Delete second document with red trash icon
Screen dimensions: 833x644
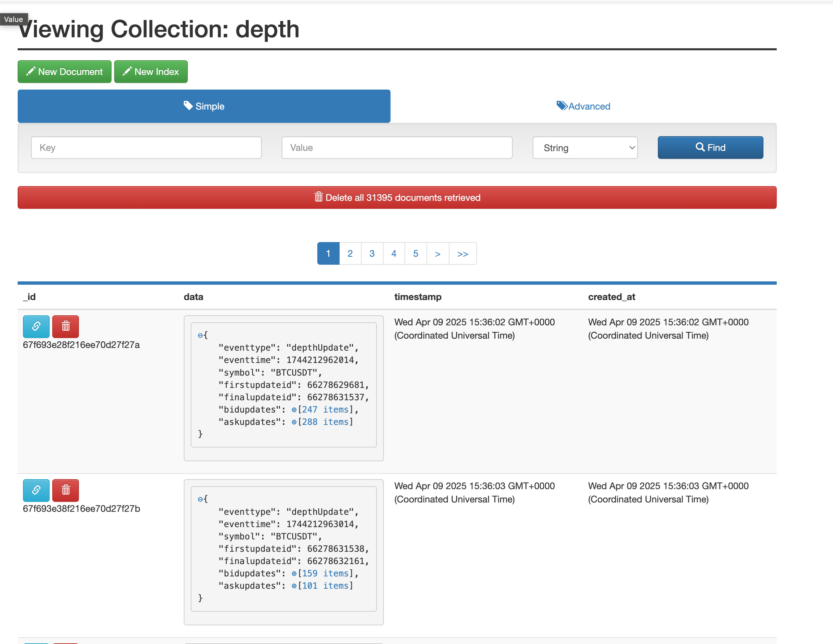coord(66,490)
